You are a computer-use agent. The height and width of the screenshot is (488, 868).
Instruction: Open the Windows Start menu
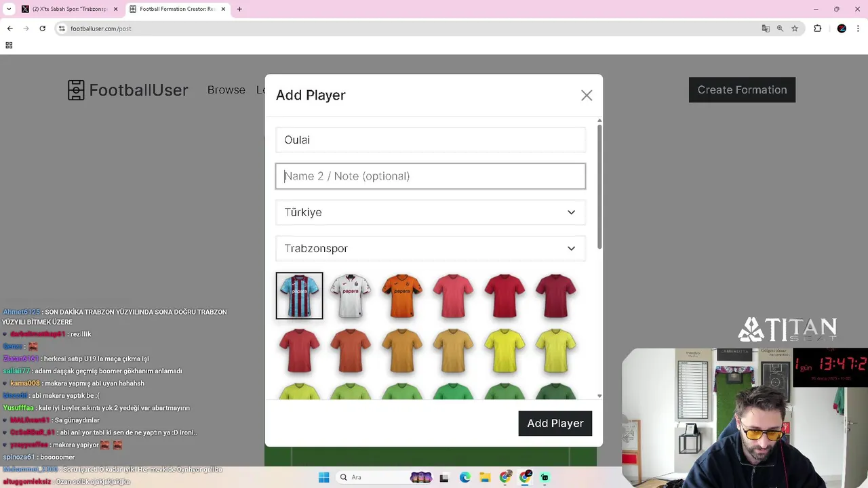[323, 477]
